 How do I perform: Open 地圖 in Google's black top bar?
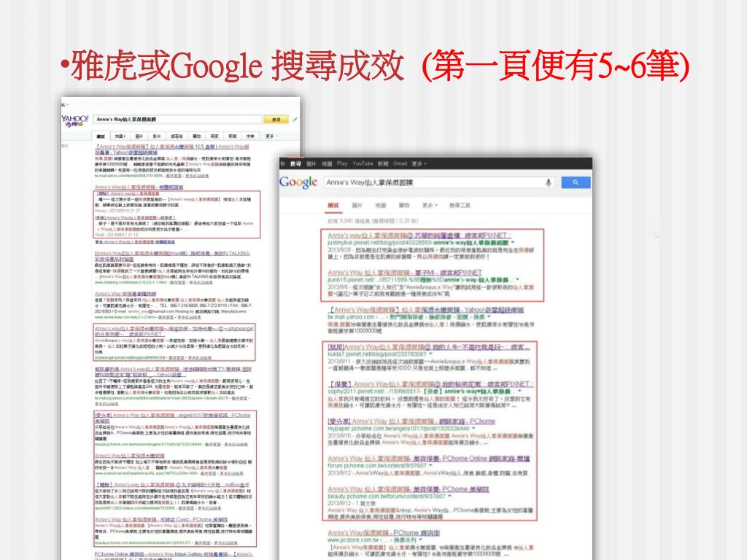(326, 163)
